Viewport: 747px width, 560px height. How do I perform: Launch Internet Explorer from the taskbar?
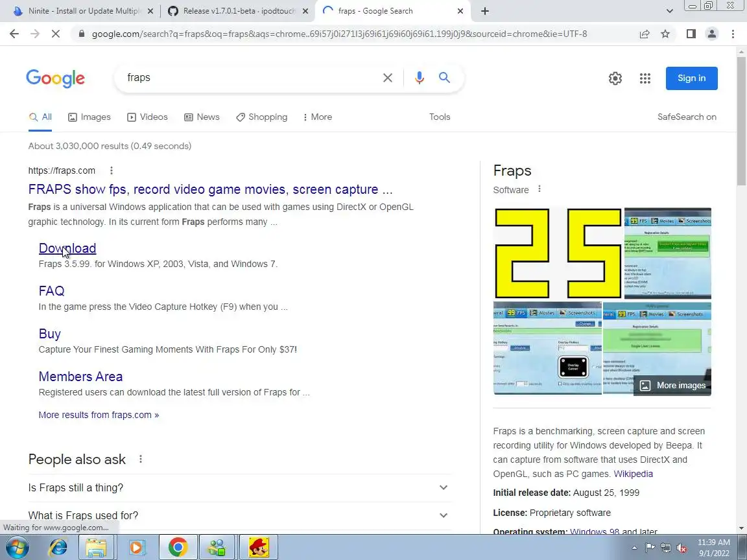click(58, 548)
